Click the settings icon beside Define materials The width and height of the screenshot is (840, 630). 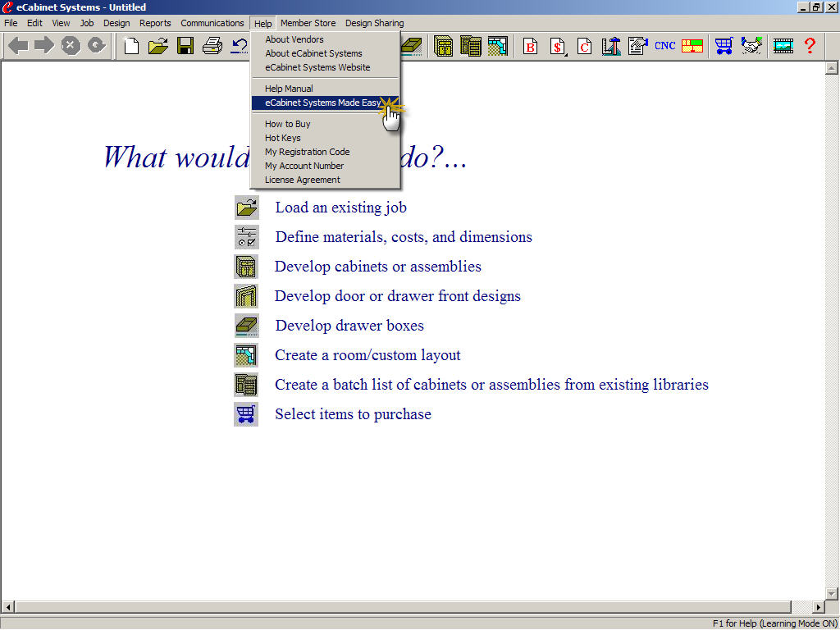pyautogui.click(x=246, y=237)
